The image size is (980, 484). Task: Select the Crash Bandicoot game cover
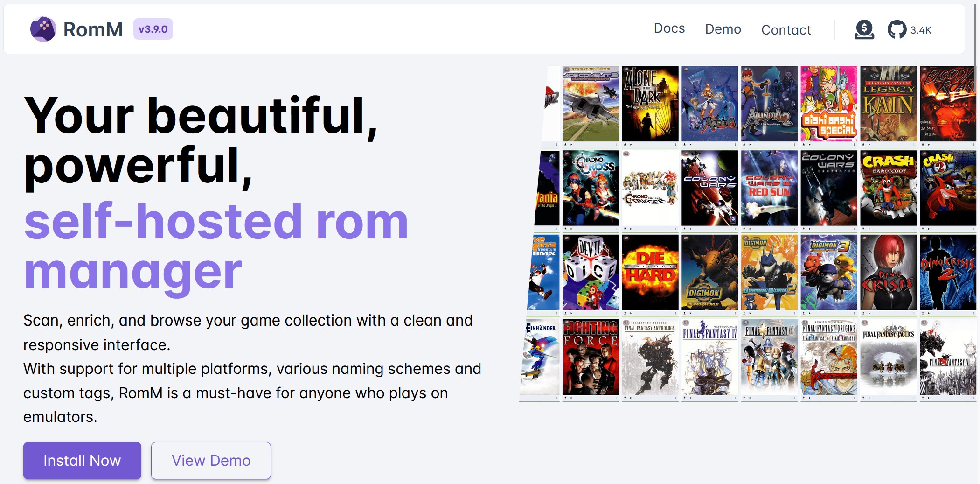888,188
